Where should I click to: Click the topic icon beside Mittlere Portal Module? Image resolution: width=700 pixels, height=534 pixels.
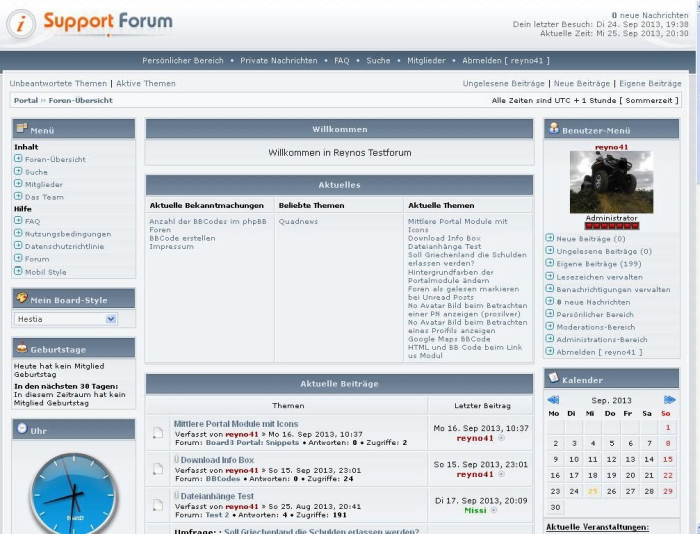point(157,433)
